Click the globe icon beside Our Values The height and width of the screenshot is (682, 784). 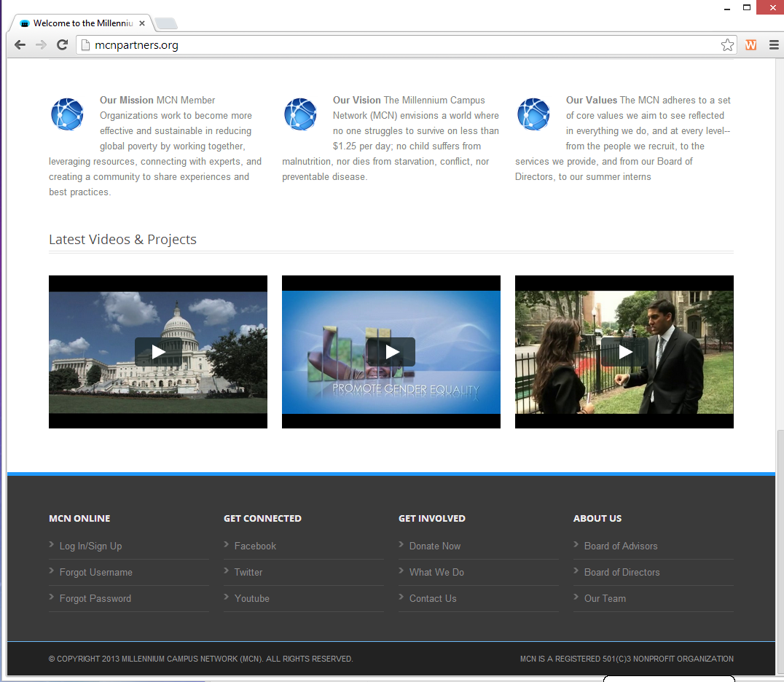[x=533, y=114]
